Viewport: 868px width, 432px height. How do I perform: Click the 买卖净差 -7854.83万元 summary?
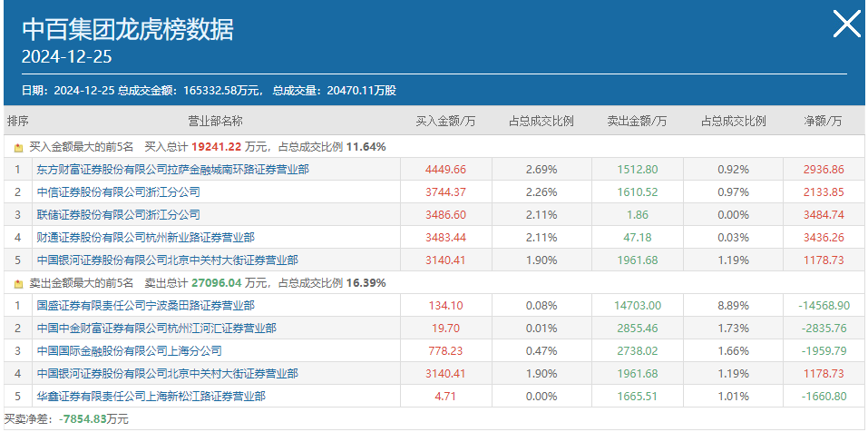pyautogui.click(x=66, y=419)
